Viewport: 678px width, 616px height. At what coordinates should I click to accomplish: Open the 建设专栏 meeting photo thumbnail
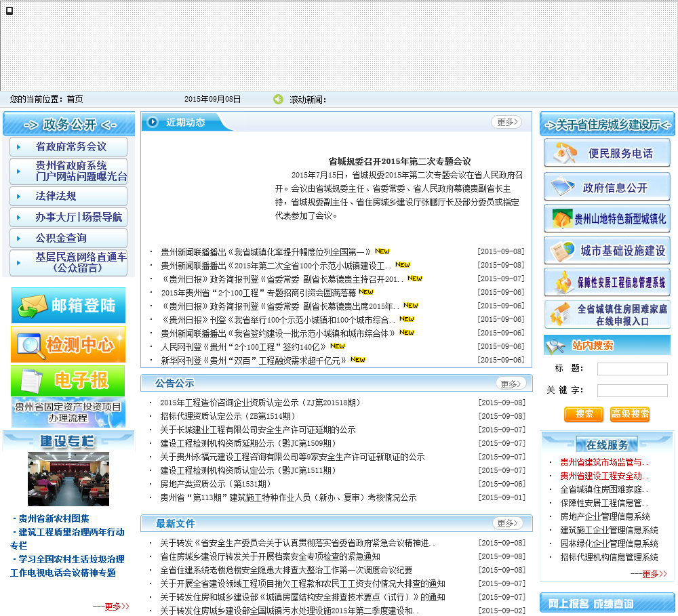coord(68,479)
